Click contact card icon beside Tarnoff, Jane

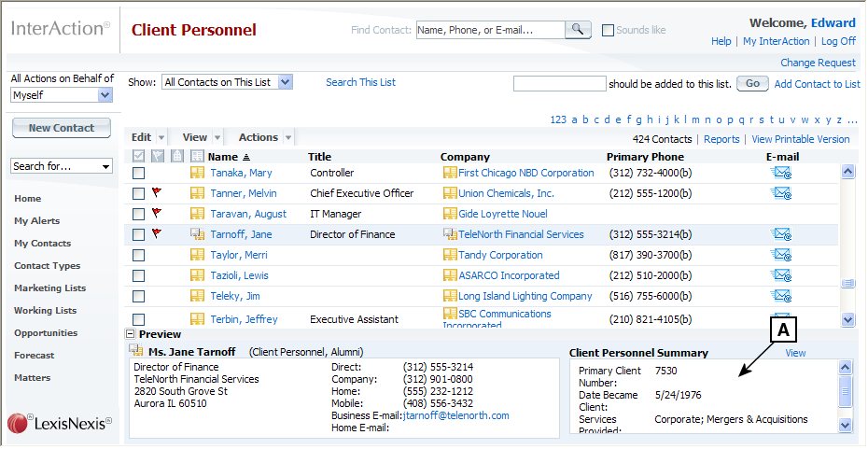point(197,234)
